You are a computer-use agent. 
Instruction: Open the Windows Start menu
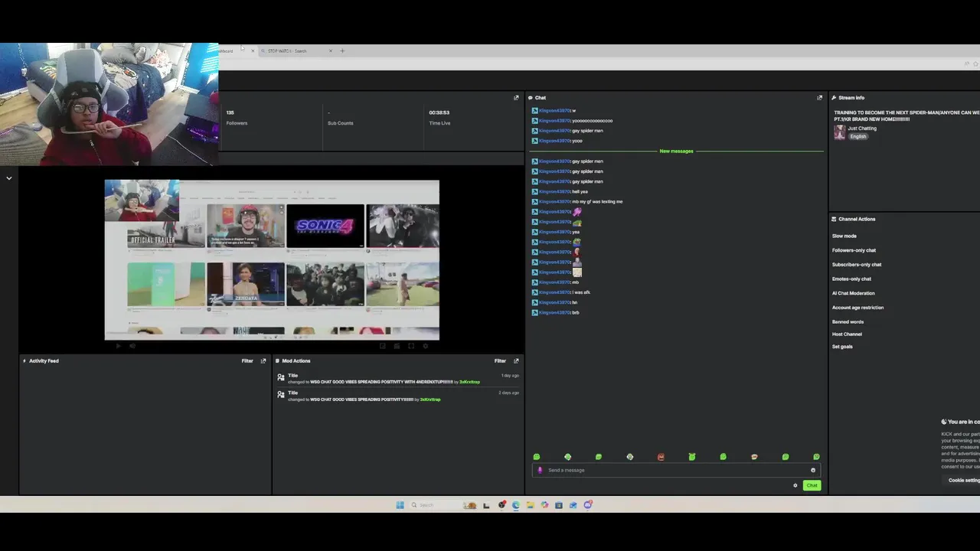tap(400, 505)
